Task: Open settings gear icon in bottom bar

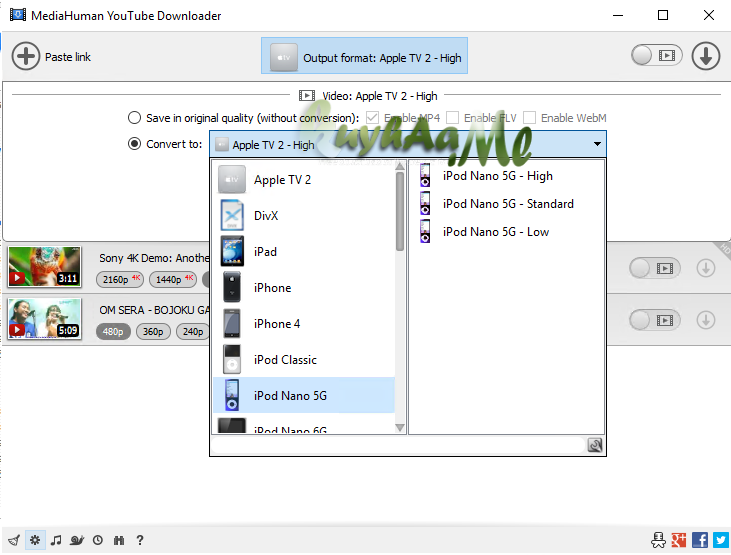Action: (x=35, y=540)
